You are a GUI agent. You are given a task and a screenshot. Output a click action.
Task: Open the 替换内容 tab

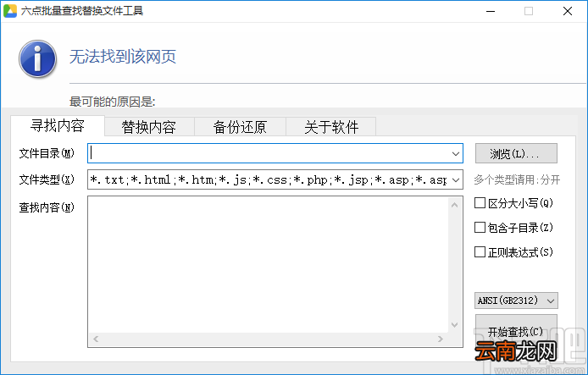point(149,127)
